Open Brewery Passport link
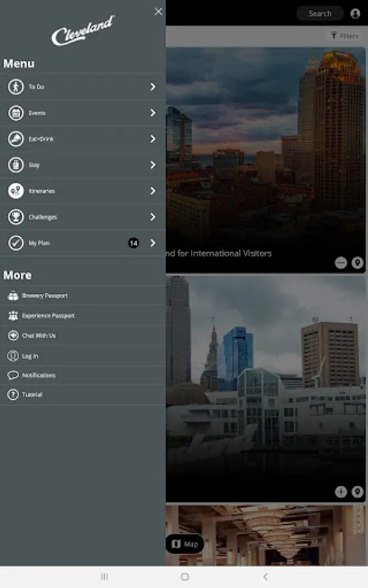Image resolution: width=368 pixels, height=588 pixels. click(x=82, y=295)
